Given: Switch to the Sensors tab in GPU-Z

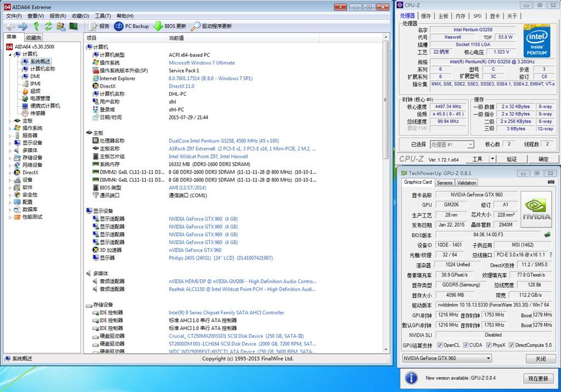Looking at the screenshot, I should coord(445,182).
